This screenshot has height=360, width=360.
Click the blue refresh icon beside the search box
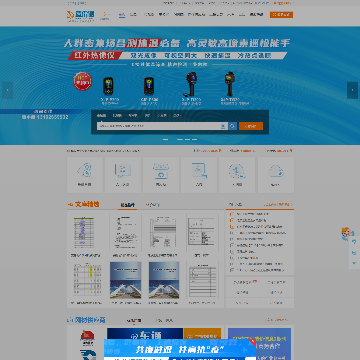click(x=233, y=126)
